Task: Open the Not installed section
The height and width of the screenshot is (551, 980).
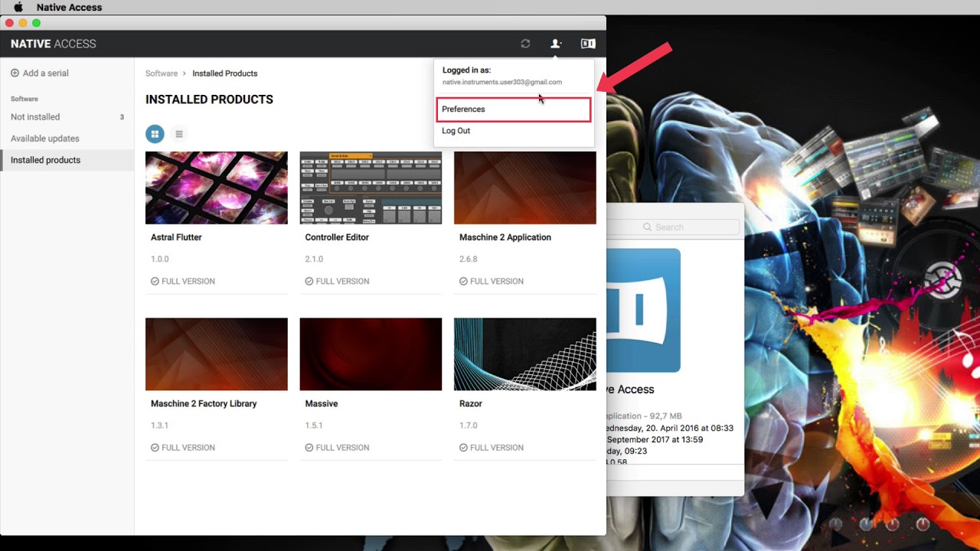Action: pyautogui.click(x=35, y=117)
